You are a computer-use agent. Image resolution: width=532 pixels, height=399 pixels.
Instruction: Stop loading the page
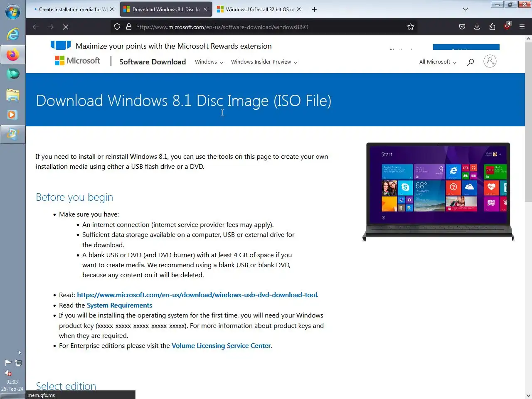coord(66,27)
